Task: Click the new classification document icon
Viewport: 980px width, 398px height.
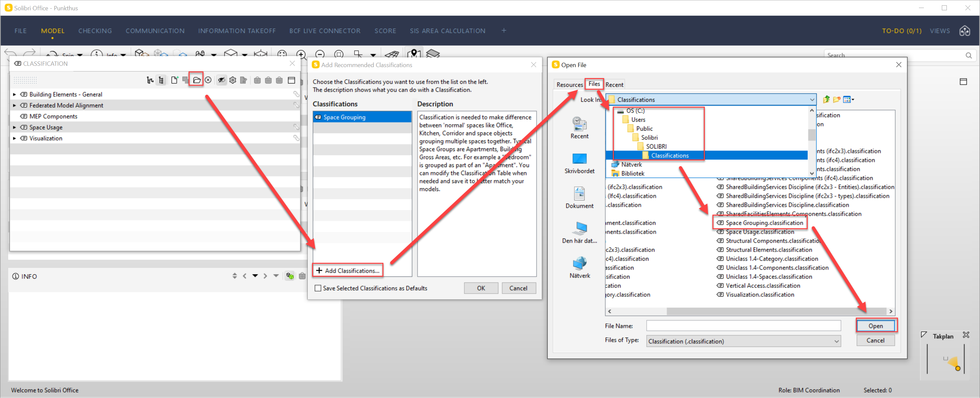Action: pos(174,80)
